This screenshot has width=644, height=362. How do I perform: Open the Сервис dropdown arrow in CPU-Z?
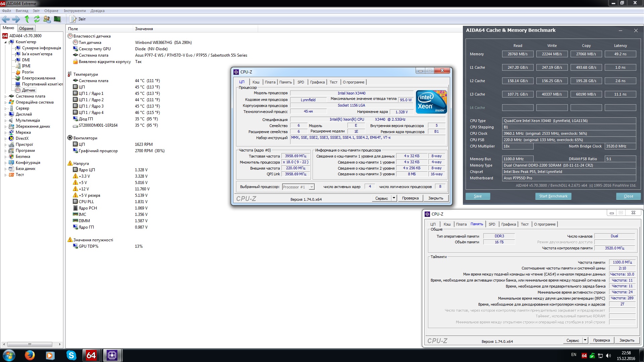tap(394, 198)
